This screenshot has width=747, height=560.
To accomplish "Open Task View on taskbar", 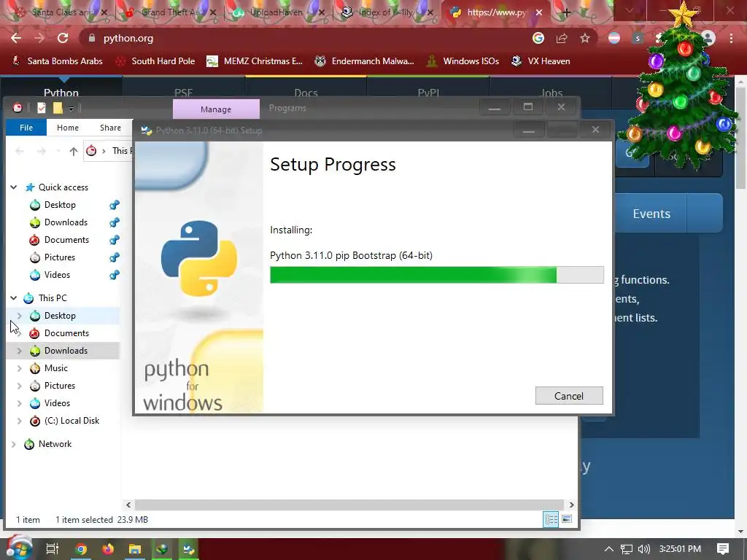I will 53,549.
